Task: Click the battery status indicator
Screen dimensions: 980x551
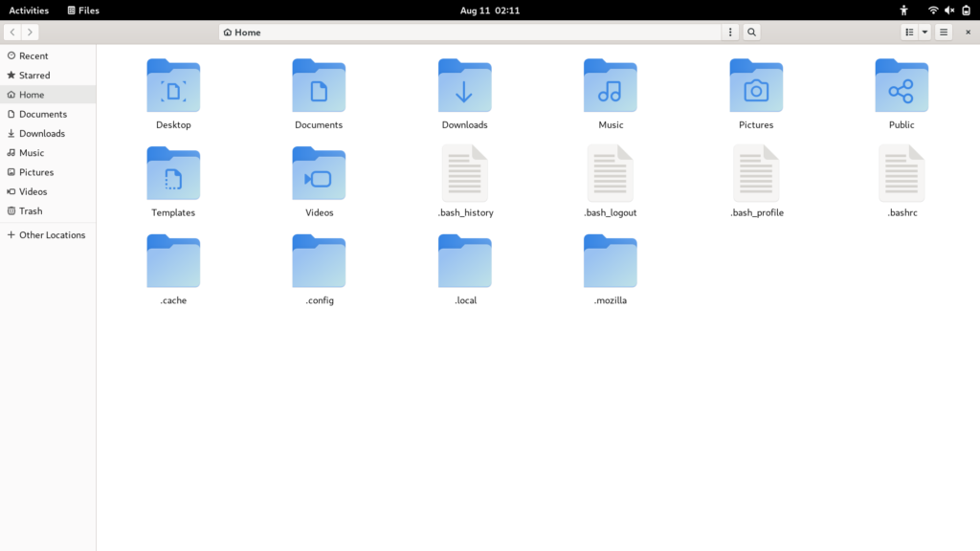Action: pyautogui.click(x=966, y=10)
